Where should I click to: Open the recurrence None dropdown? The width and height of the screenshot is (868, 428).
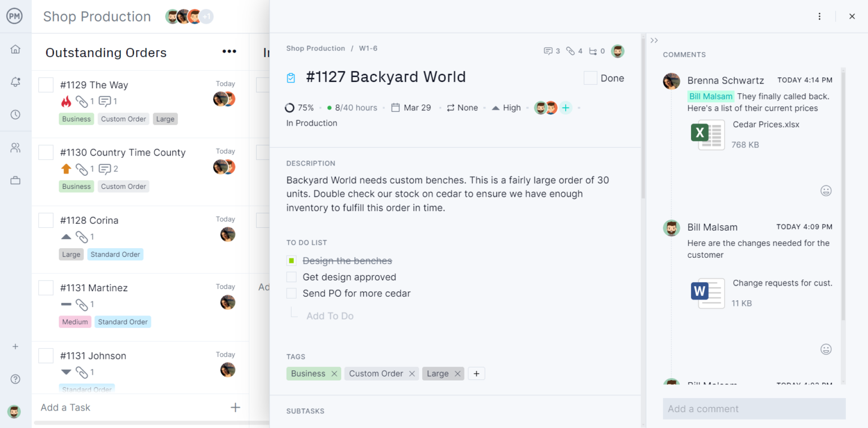(462, 107)
